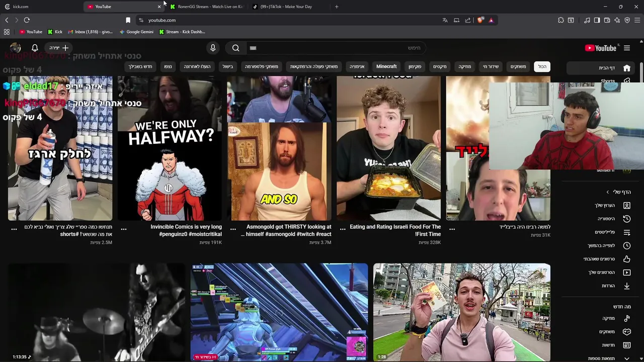Reload the page

[x=27, y=20]
